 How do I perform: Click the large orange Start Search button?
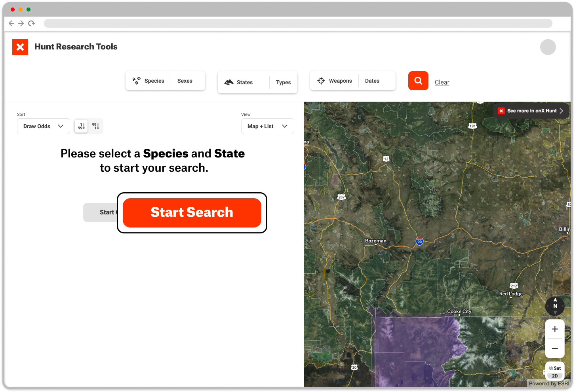192,213
